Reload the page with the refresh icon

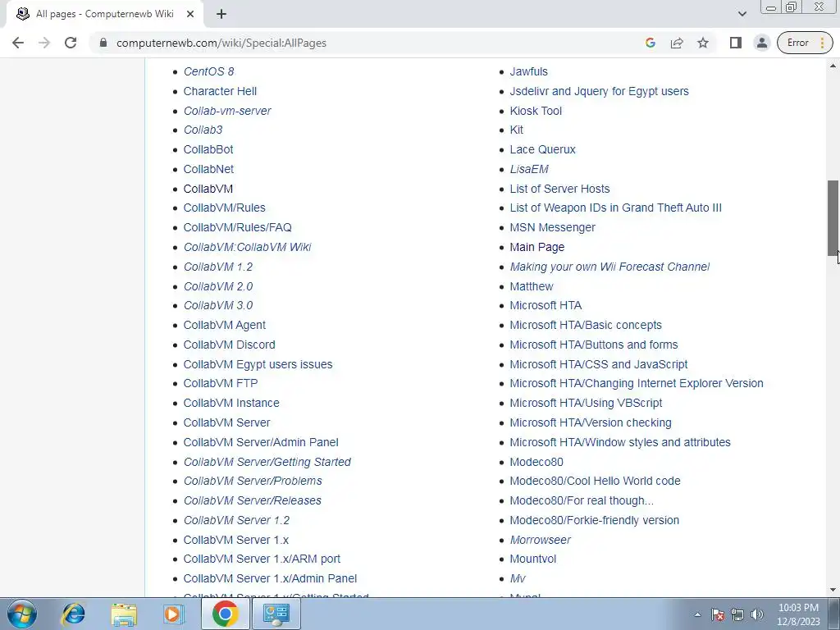point(71,43)
